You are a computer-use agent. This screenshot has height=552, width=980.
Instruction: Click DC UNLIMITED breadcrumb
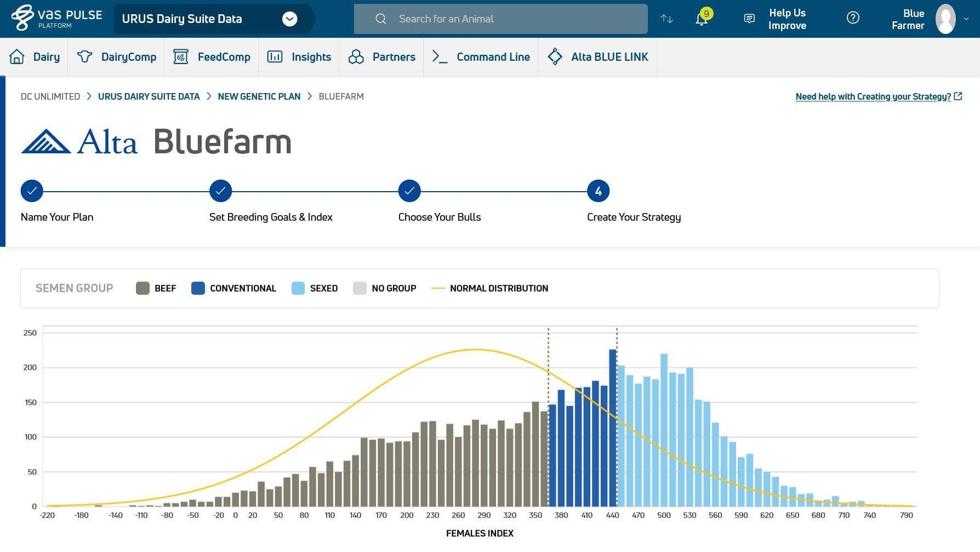(x=50, y=96)
